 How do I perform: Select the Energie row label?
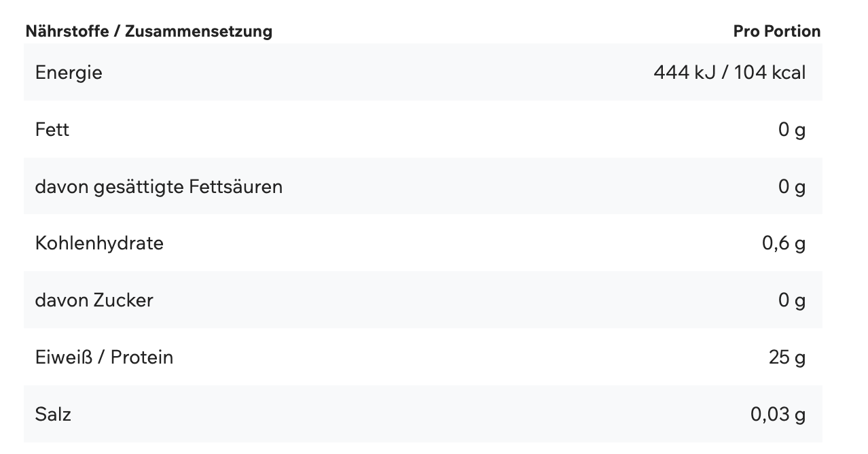click(69, 73)
